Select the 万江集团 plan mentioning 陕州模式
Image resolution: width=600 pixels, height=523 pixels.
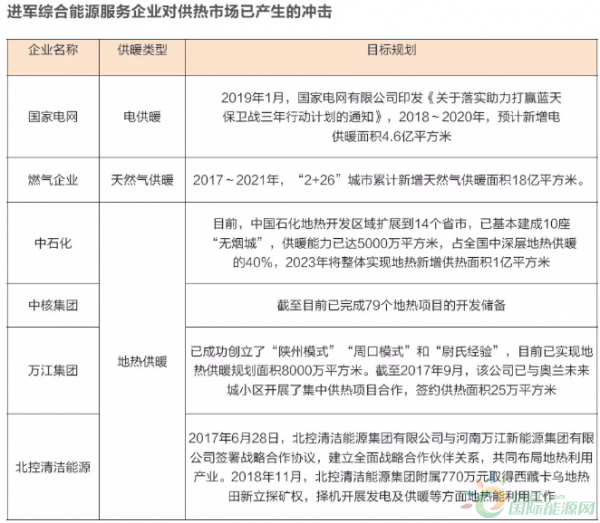[x=391, y=370]
